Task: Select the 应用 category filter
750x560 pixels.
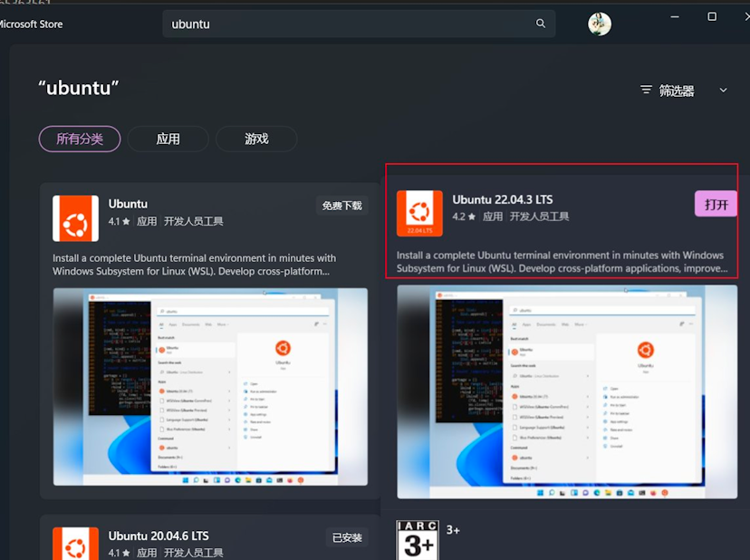Action: tap(168, 139)
